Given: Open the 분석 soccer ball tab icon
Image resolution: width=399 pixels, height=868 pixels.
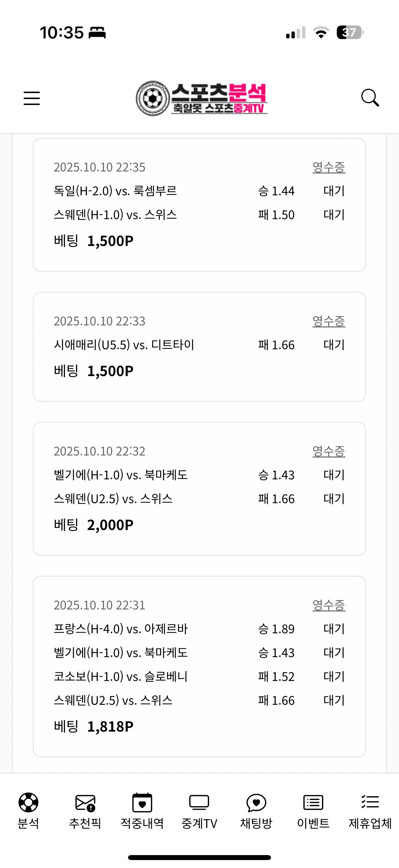Looking at the screenshot, I should [x=28, y=803].
